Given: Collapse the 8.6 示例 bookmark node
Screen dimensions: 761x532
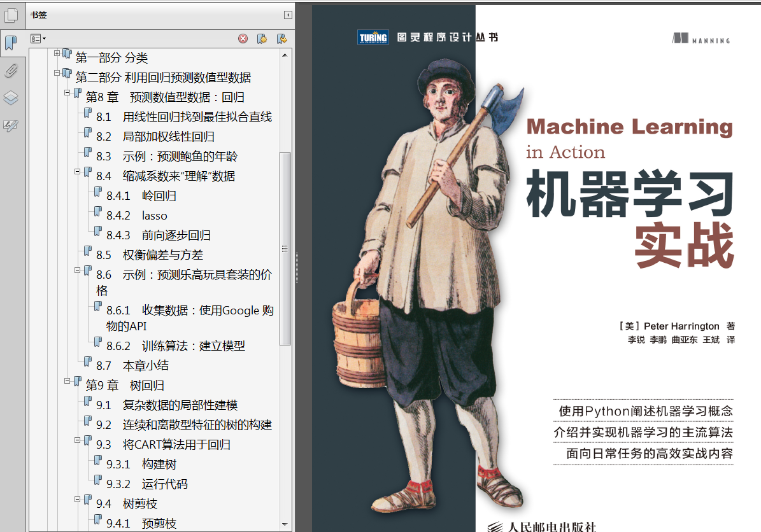Looking at the screenshot, I should (x=77, y=270).
